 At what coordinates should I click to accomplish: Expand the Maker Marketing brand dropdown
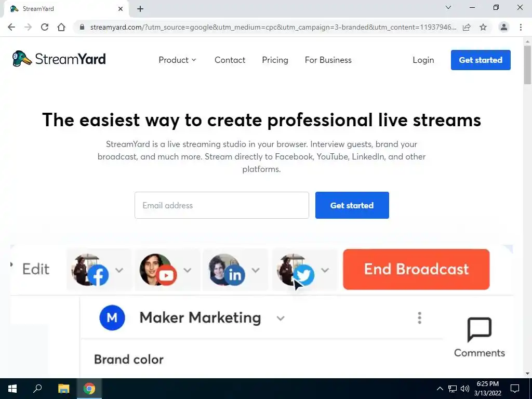click(280, 318)
